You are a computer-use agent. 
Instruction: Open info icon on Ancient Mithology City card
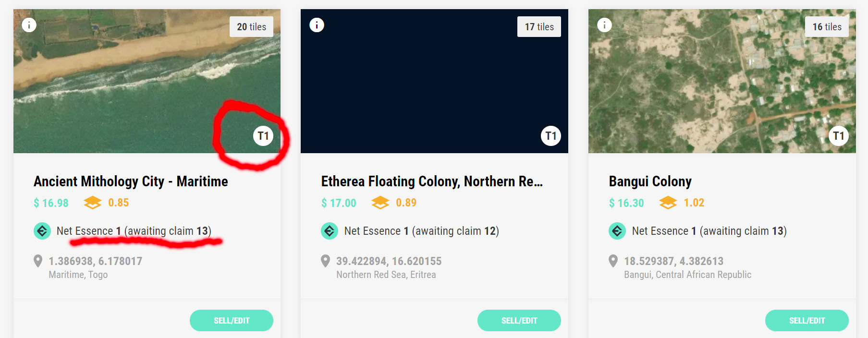tap(29, 24)
